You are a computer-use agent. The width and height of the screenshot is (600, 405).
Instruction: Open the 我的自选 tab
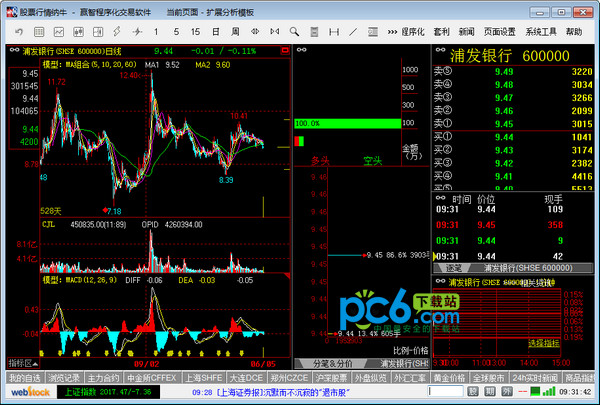(x=25, y=378)
